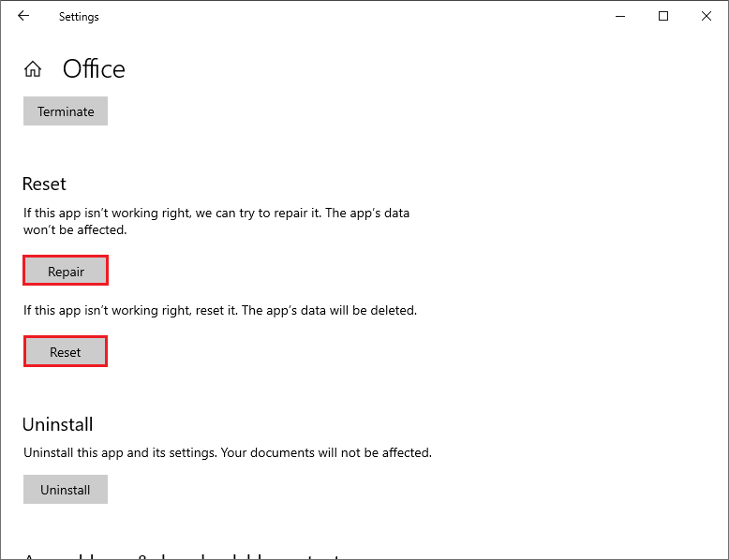
Task: Select the Uninstall section heading
Action: point(58,424)
